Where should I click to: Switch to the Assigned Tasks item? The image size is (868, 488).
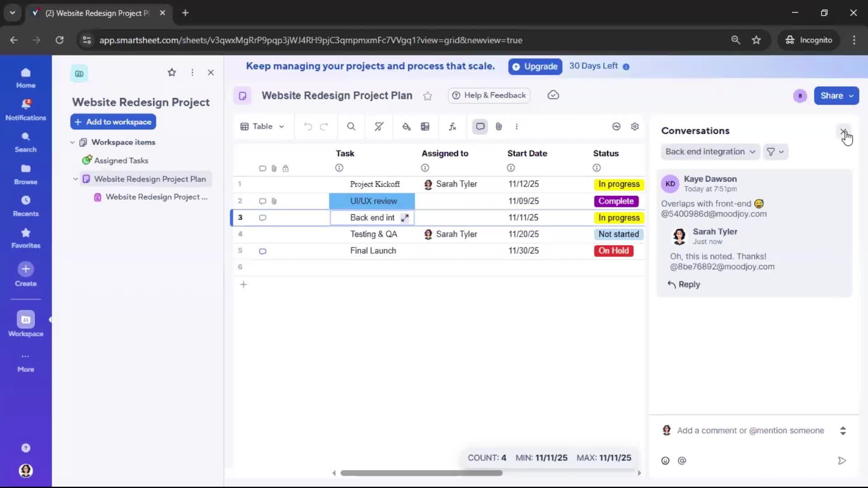121,160
